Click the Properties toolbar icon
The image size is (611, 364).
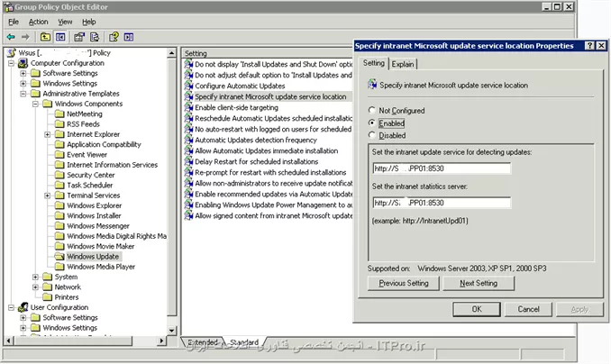pyautogui.click(x=79, y=37)
